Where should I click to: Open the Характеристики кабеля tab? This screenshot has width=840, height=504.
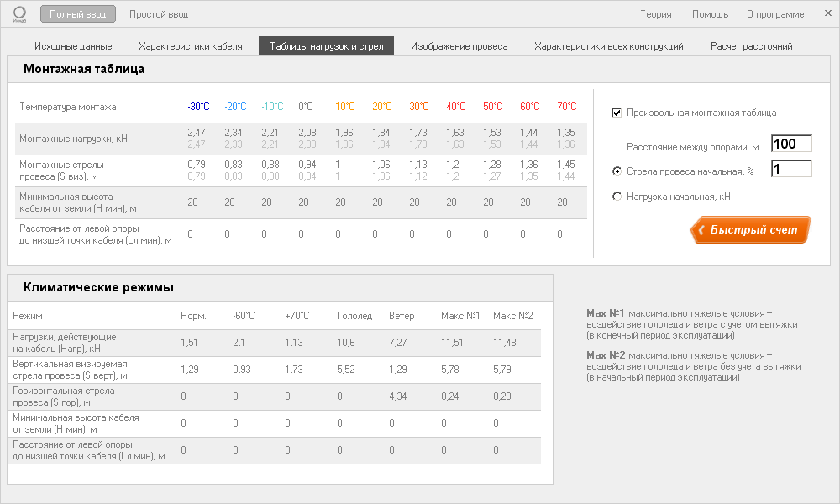(191, 46)
